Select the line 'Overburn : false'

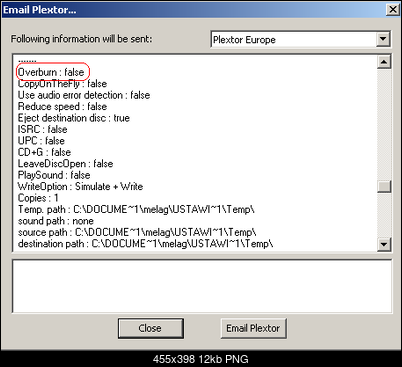[51, 72]
